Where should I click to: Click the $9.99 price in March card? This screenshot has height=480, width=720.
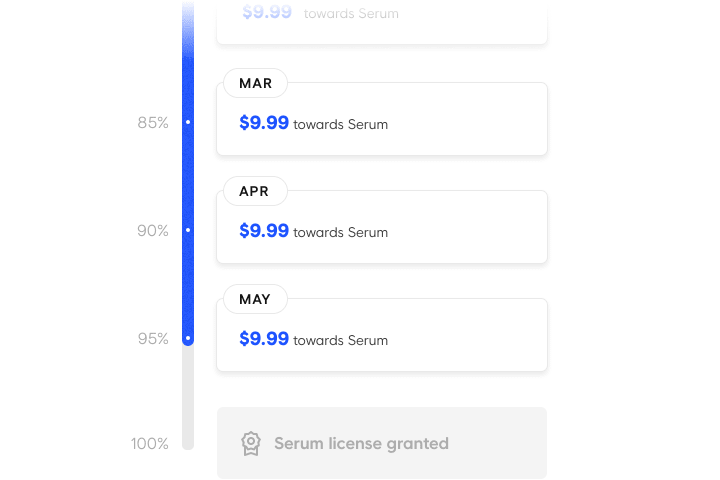[264, 123]
